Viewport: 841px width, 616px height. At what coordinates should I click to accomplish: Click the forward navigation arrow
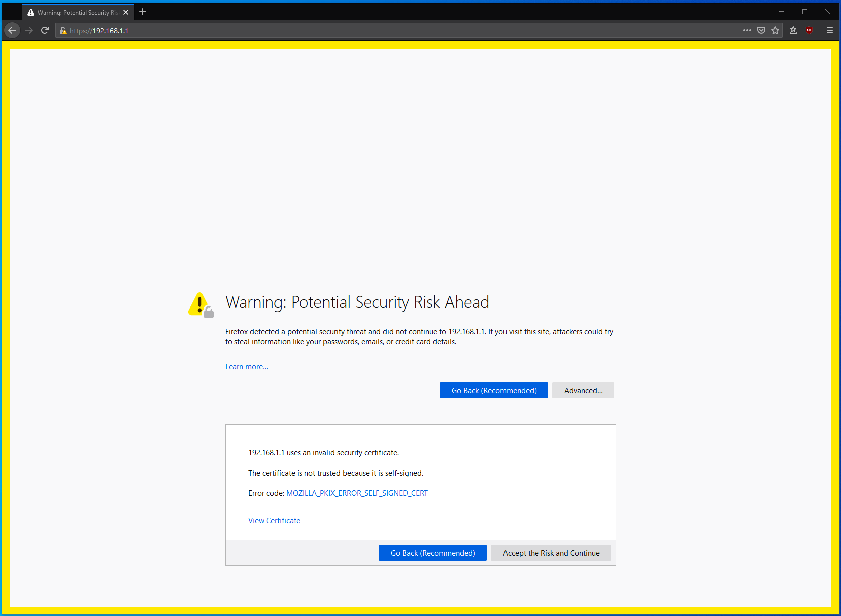tap(29, 30)
